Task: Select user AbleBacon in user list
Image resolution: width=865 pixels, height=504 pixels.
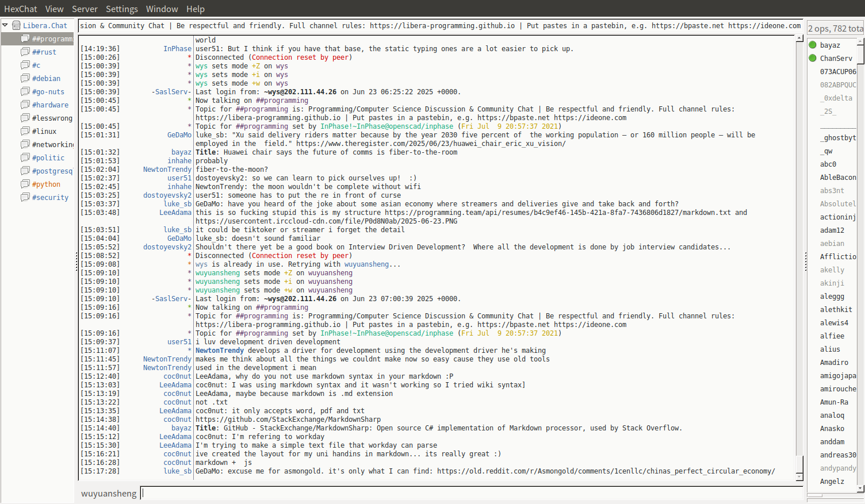Action: pyautogui.click(x=837, y=178)
